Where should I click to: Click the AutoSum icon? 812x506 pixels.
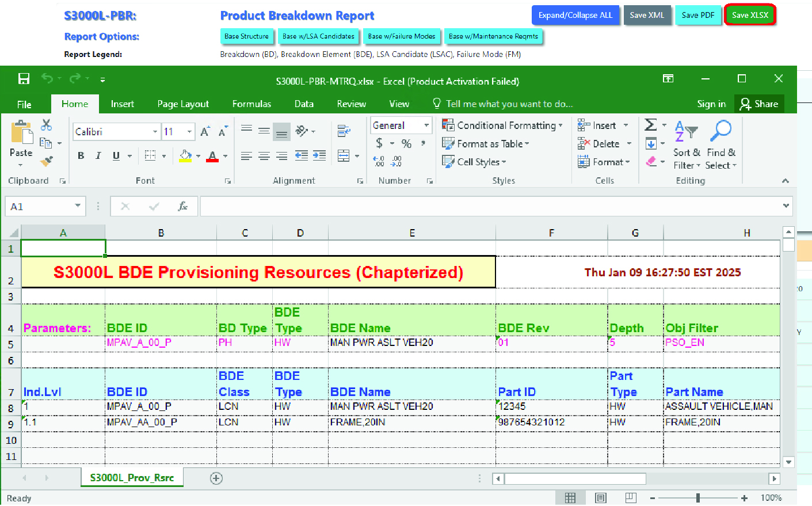pos(650,123)
